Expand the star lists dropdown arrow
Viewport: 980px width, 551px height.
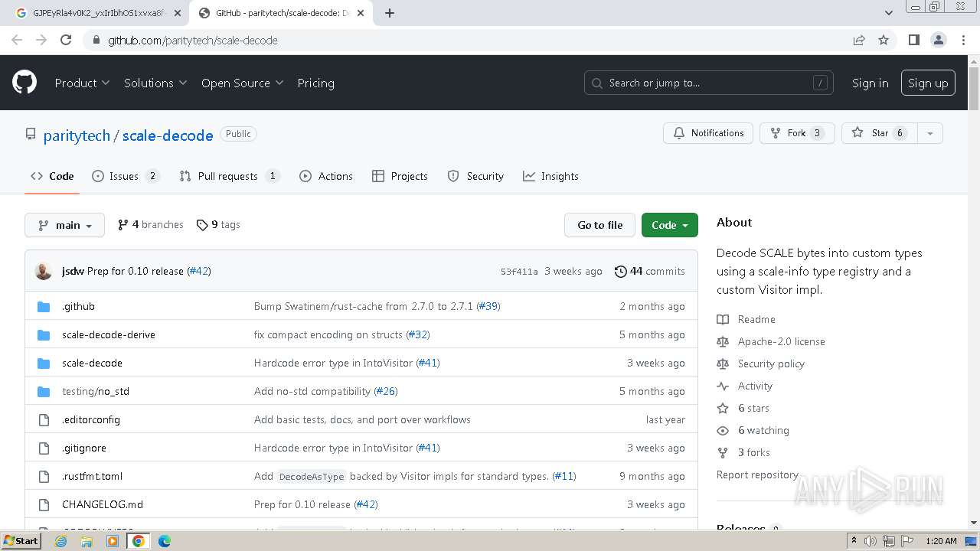click(x=929, y=133)
